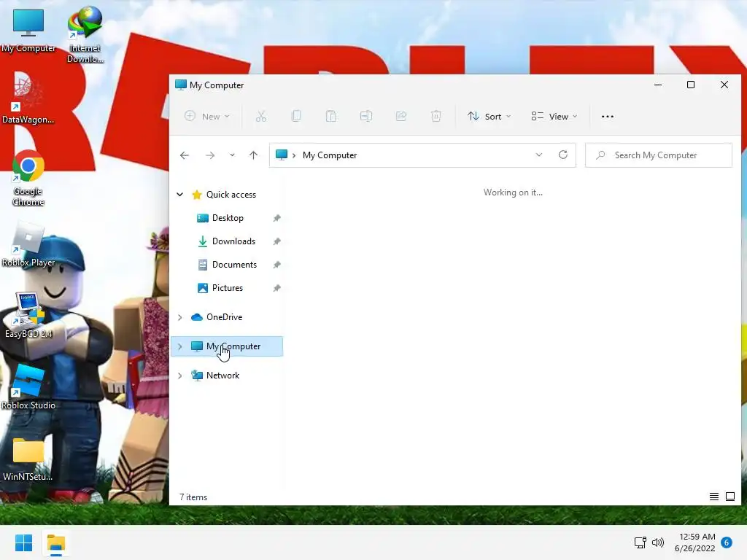Switch to details view in status bar

714,497
